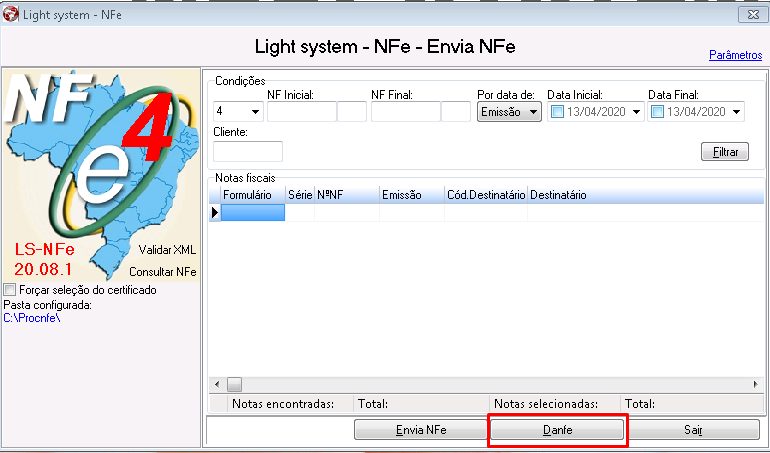The height and width of the screenshot is (453, 770).
Task: Click the Notas selecionadas status label
Action: (x=546, y=404)
